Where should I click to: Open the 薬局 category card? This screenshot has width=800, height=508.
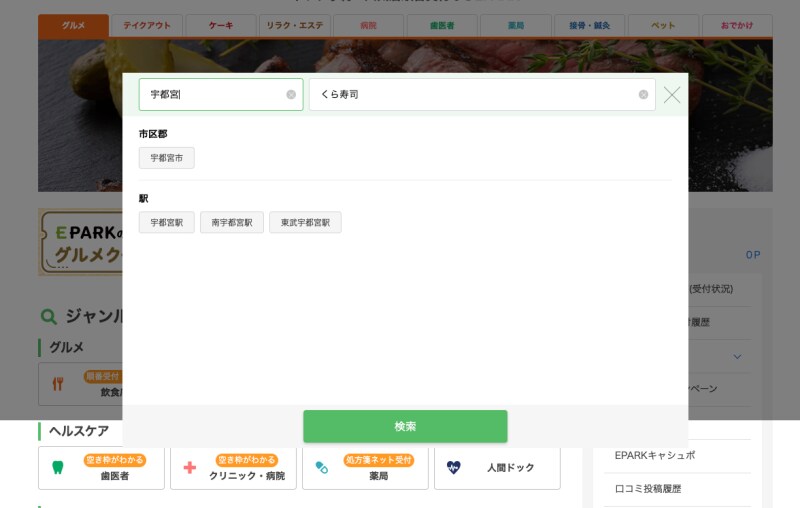click(x=365, y=468)
